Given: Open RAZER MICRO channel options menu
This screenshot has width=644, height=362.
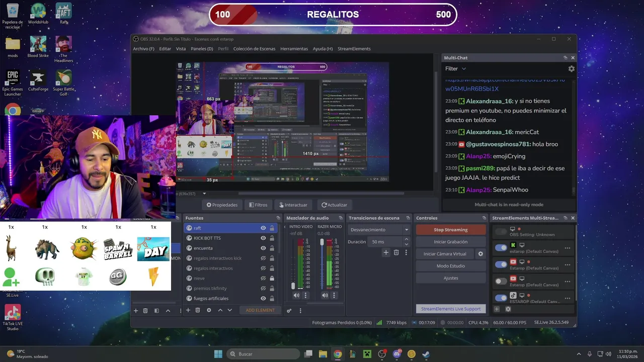Looking at the screenshot, I should [x=334, y=295].
